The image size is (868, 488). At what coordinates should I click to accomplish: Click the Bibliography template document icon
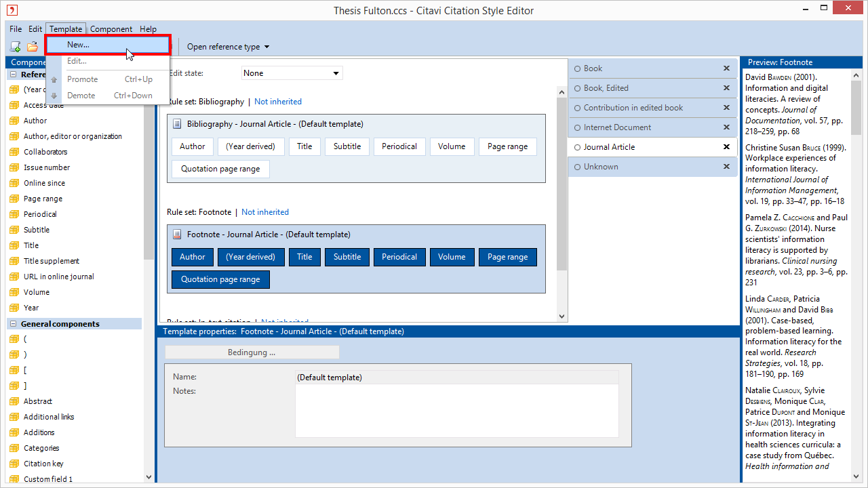177,124
